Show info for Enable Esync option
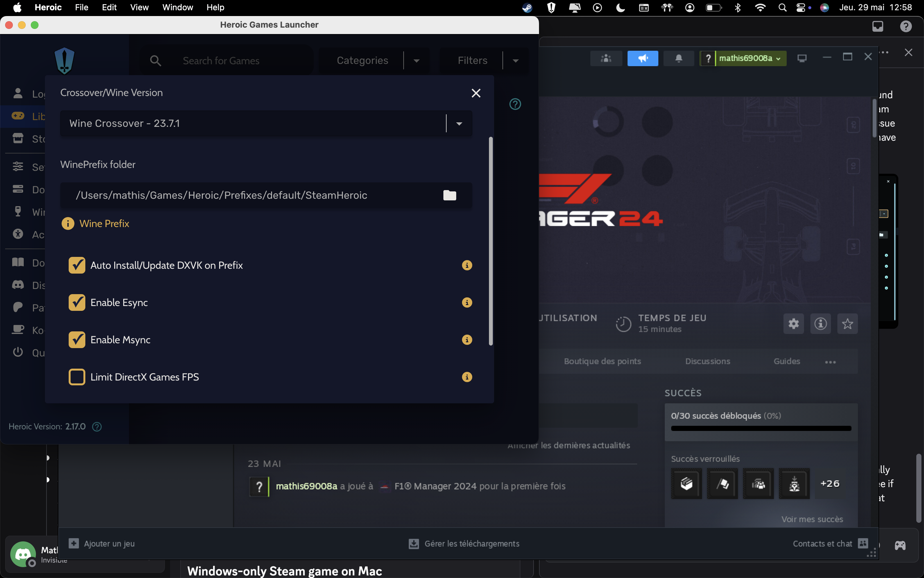The image size is (924, 578). pos(467,303)
